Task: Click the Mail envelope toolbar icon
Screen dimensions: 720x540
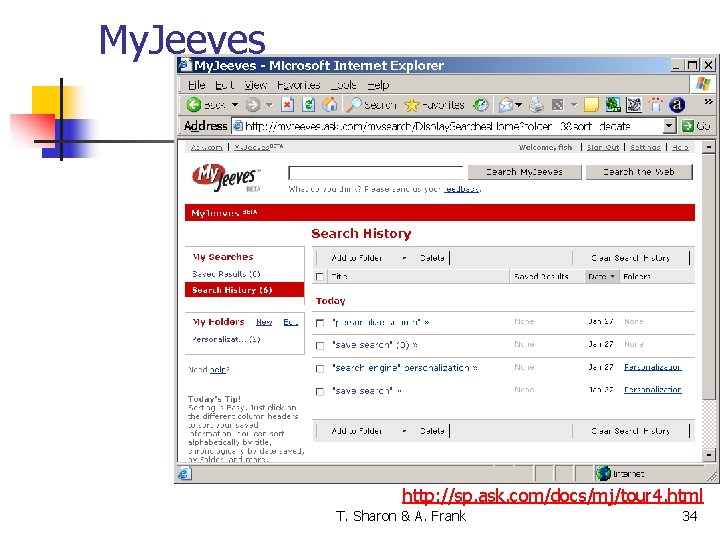Action: tap(506, 105)
